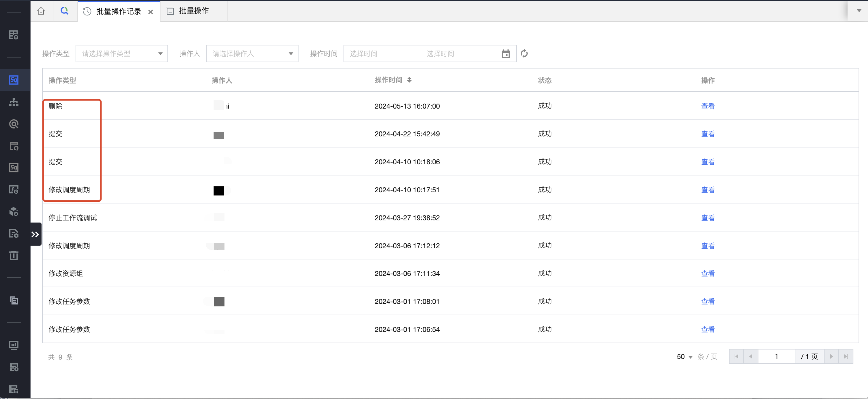Open 操作人 filter dropdown
Viewport: 868px width, 399px height.
pos(252,54)
